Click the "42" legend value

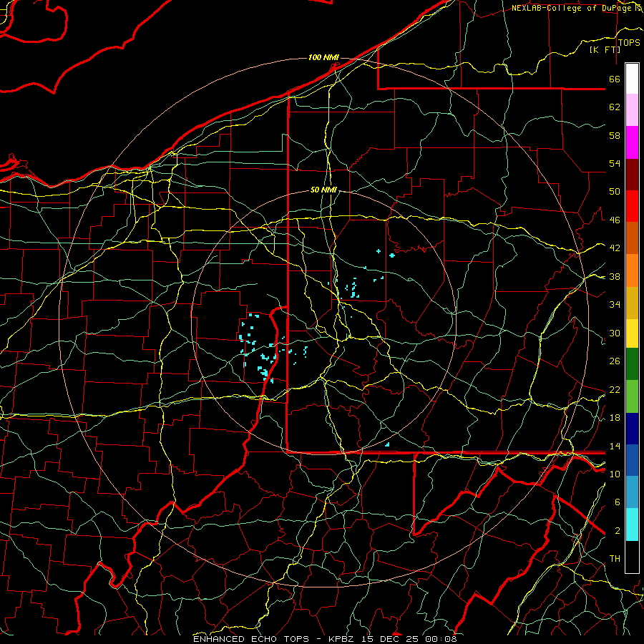tap(615, 248)
